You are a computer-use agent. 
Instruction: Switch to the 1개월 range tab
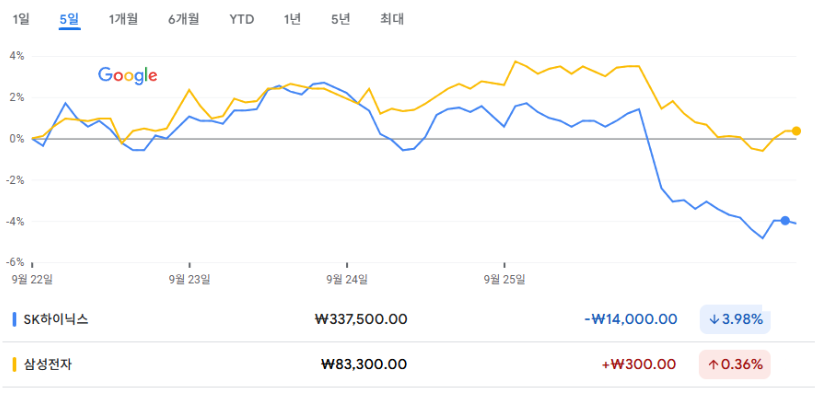(x=123, y=19)
